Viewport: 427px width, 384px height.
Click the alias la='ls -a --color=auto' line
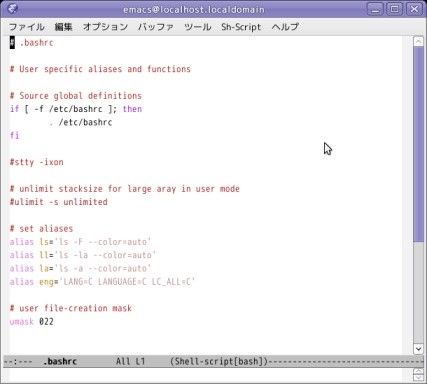pos(80,269)
